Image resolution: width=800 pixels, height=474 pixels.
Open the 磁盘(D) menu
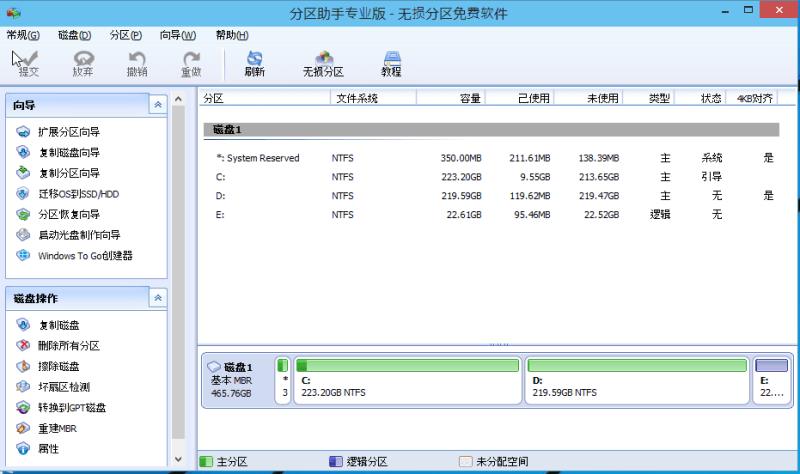[74, 35]
